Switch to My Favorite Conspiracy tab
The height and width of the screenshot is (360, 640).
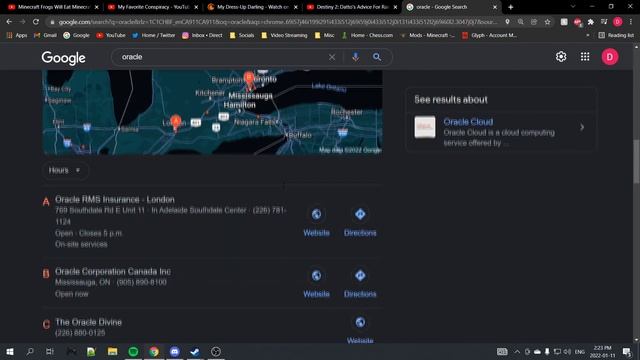tap(153, 7)
